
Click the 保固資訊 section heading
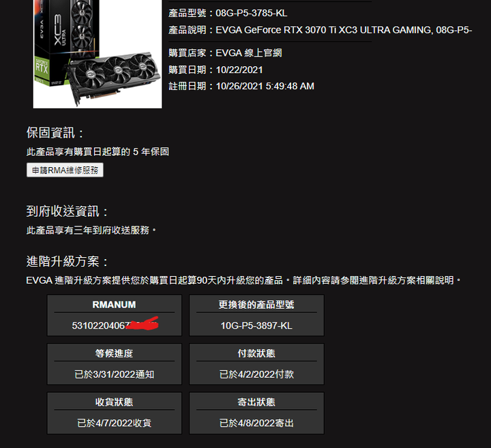point(55,133)
